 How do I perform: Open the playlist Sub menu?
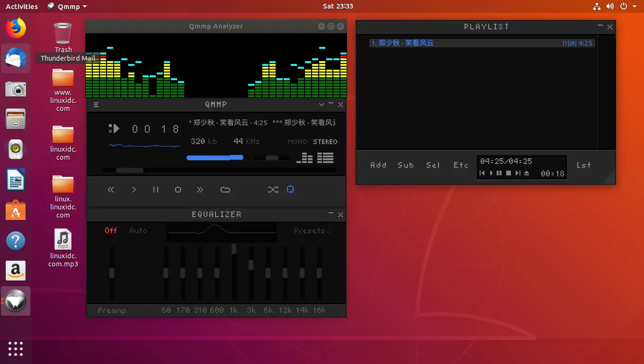[406, 165]
